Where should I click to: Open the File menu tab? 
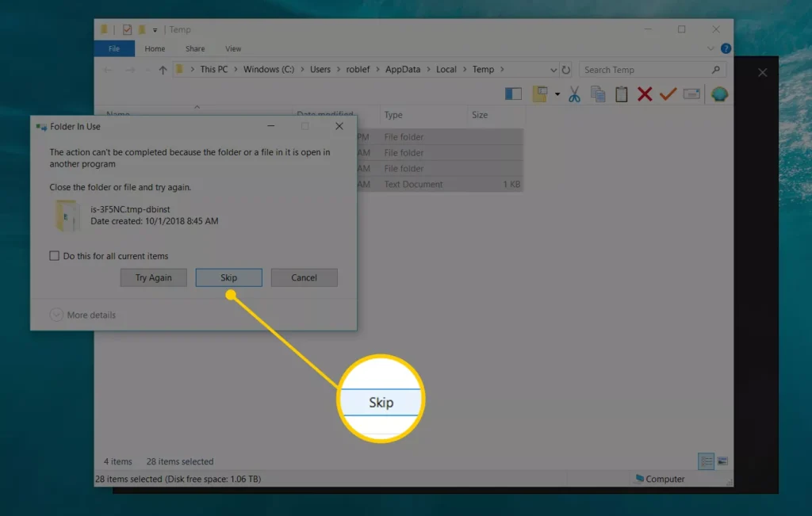pyautogui.click(x=114, y=49)
